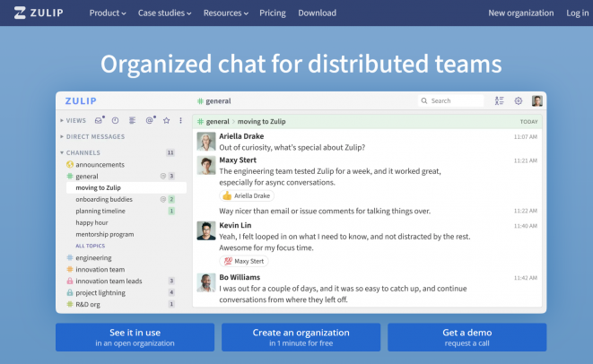Click the Create an organization button

point(301,337)
